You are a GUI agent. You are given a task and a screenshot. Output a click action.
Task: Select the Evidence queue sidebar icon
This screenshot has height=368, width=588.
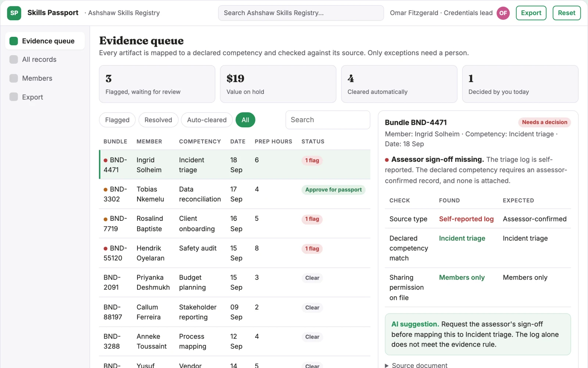[14, 41]
